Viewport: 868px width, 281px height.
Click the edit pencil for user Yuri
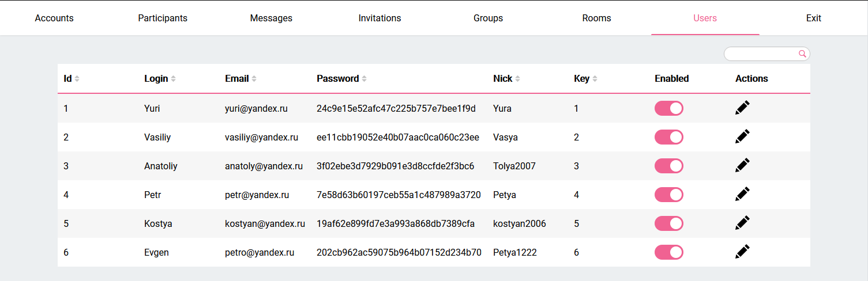[742, 108]
